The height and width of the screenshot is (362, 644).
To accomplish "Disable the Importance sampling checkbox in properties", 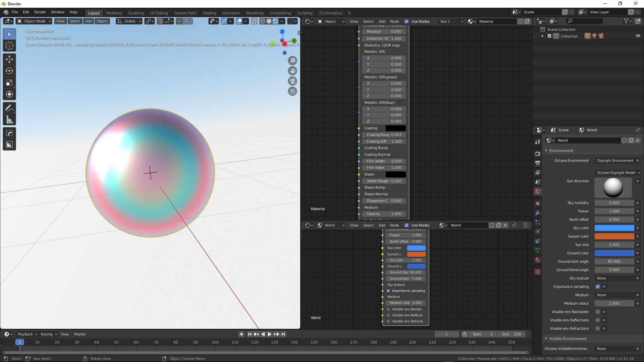I will pos(598,287).
